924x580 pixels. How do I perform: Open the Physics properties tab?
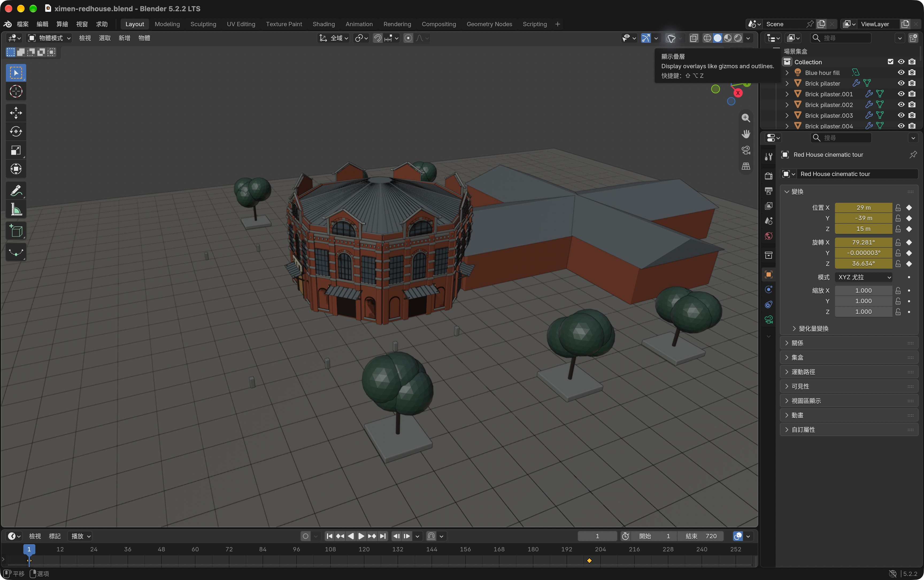(768, 289)
